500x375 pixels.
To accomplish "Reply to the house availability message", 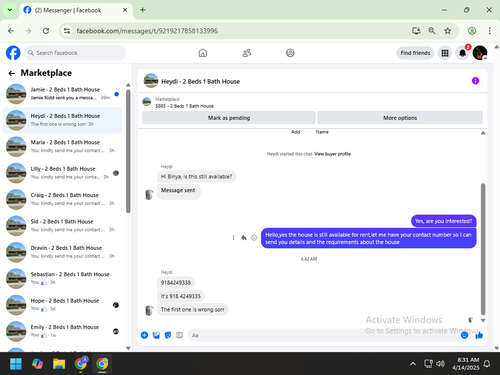I will tap(244, 238).
